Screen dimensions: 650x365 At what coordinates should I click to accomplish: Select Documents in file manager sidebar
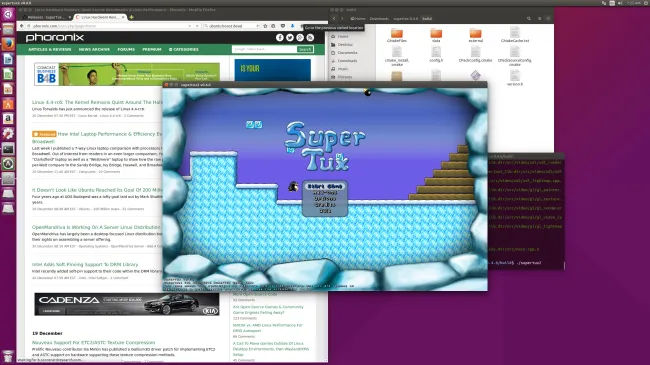347,53
